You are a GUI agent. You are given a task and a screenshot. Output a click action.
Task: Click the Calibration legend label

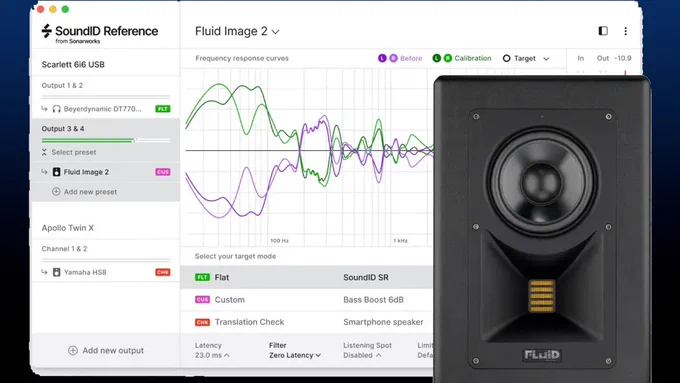click(x=473, y=58)
